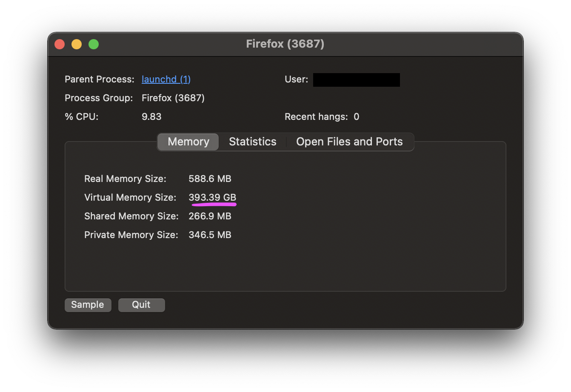Click the Recent hangs value 0
Viewport: 571px width, 392px height.
357,117
